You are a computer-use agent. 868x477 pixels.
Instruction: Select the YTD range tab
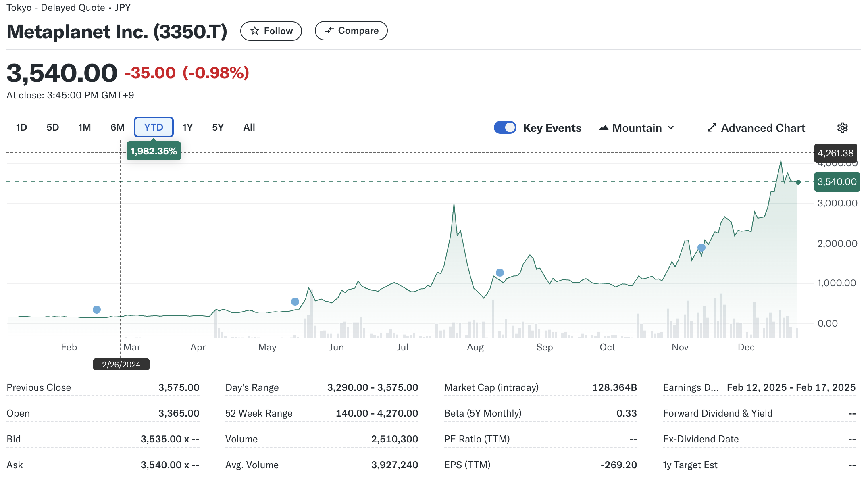(x=154, y=127)
